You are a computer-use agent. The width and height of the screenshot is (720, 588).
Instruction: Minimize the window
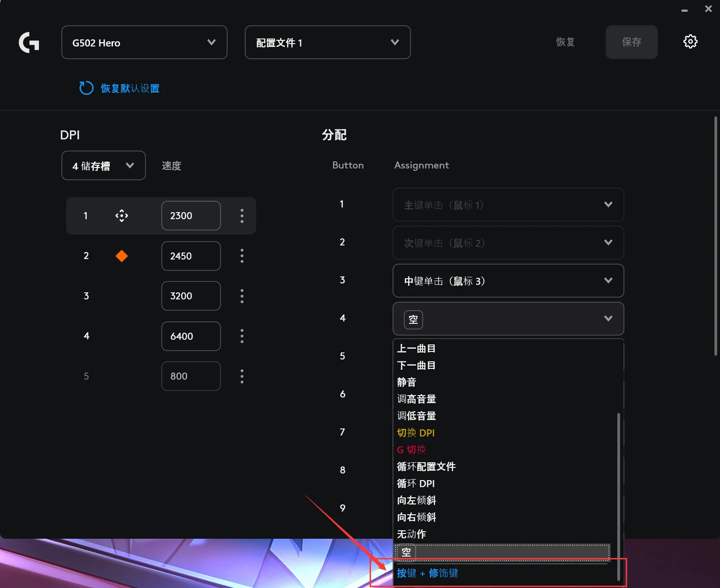click(684, 10)
